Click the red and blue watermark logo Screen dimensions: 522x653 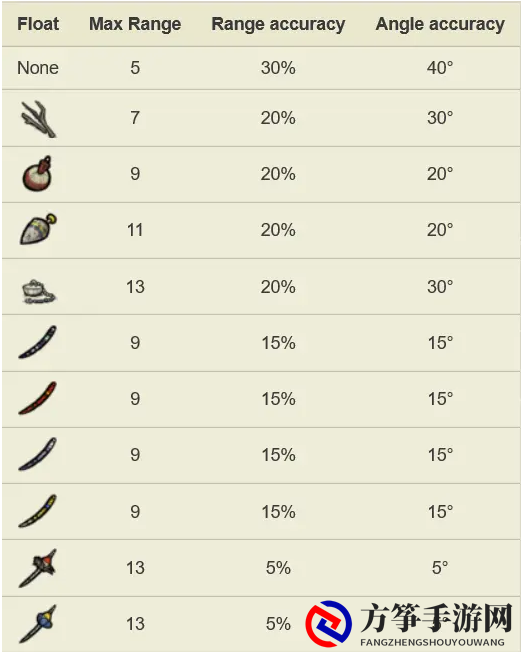point(329,623)
